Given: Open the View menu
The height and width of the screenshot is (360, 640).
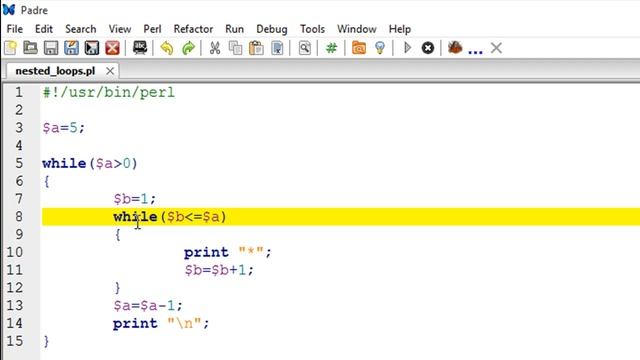Looking at the screenshot, I should tap(120, 29).
